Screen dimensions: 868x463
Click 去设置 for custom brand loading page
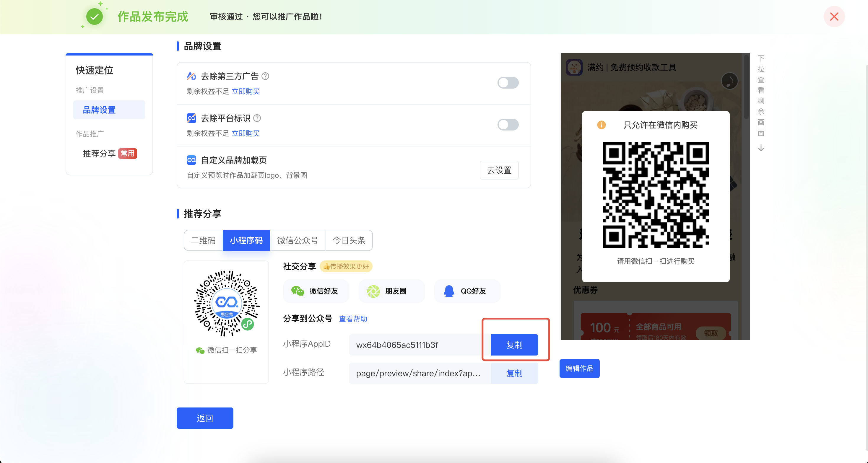pyautogui.click(x=499, y=170)
